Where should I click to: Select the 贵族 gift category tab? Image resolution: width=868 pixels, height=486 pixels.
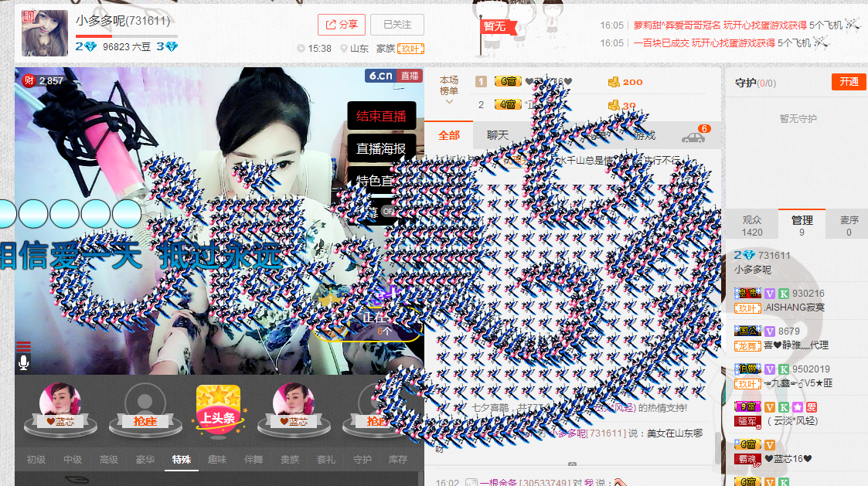click(290, 460)
